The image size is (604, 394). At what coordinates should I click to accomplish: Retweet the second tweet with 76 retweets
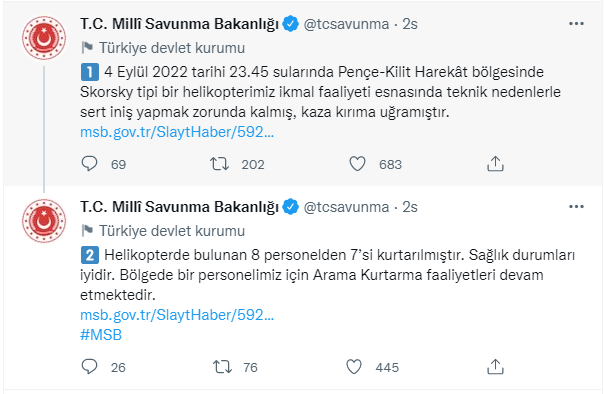coord(223,366)
